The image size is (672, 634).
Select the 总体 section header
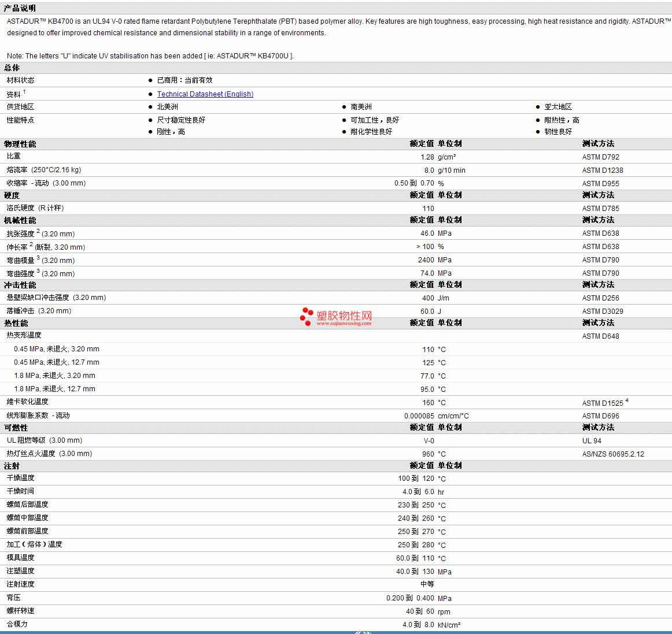[x=12, y=68]
